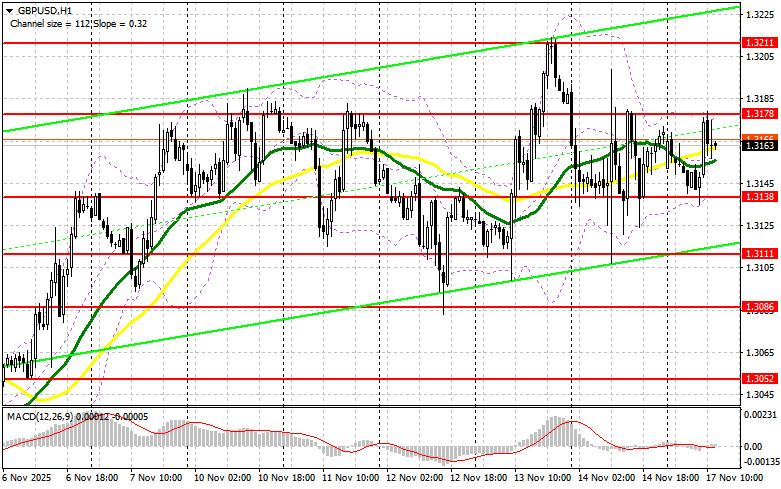The width and height of the screenshot is (781, 489).
Task: Select the red 1.3052 price label
Action: pyautogui.click(x=757, y=380)
